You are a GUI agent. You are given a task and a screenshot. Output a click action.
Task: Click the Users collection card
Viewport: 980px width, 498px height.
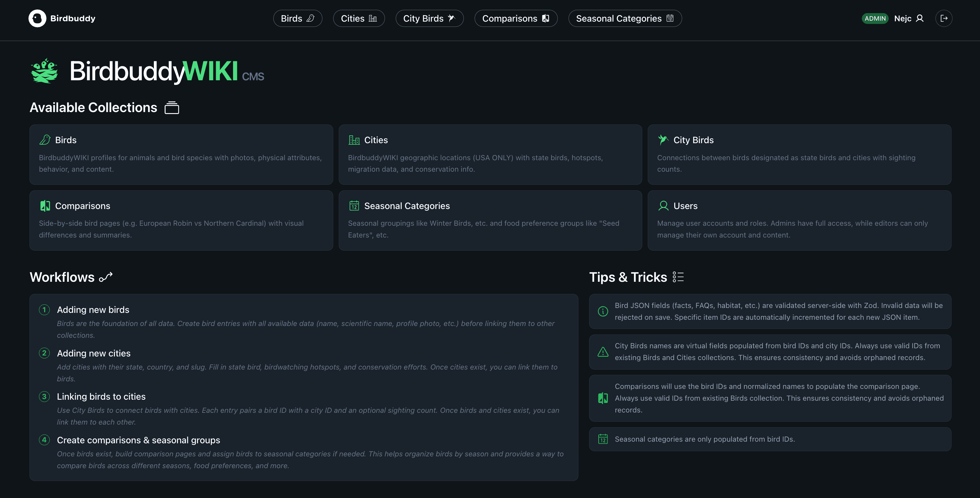pos(799,221)
